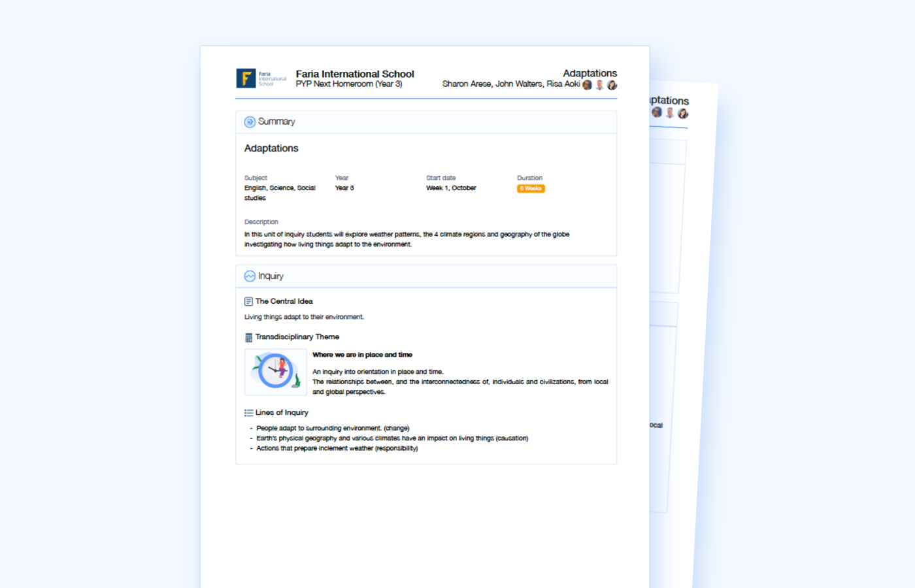
Task: Click 'PYP Next Homeroom (Year 3)' subtitle
Action: (x=349, y=84)
